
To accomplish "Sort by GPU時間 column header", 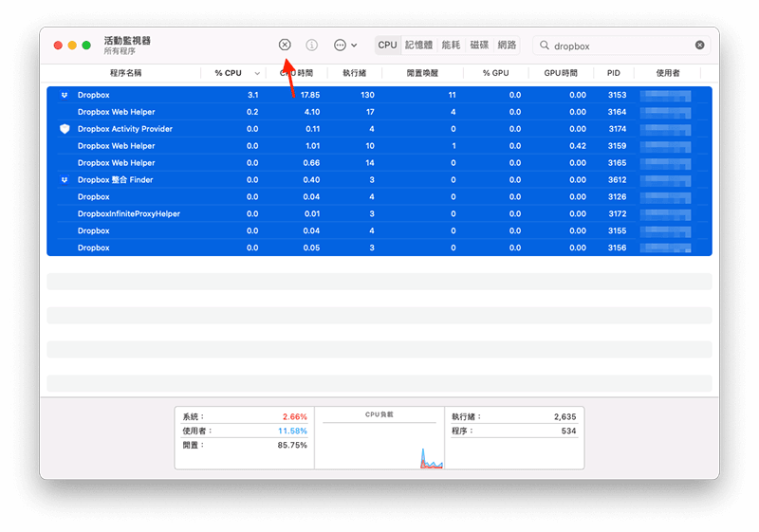I will (561, 73).
